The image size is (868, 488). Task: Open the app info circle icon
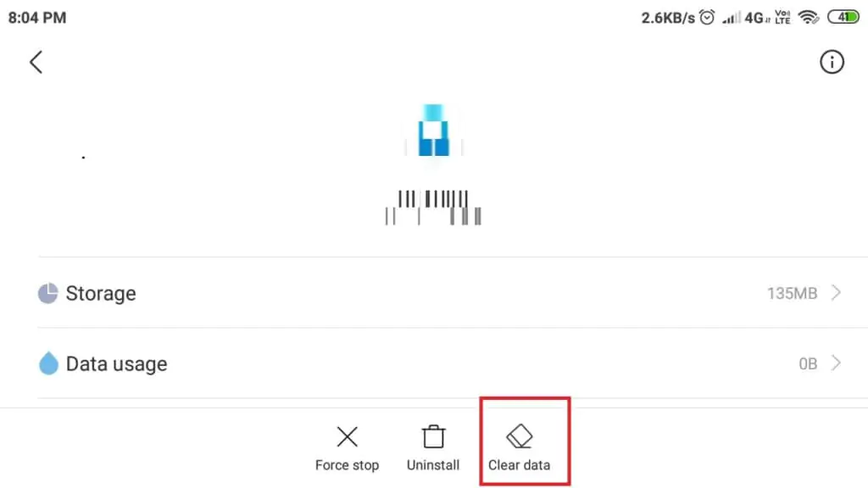tap(832, 62)
